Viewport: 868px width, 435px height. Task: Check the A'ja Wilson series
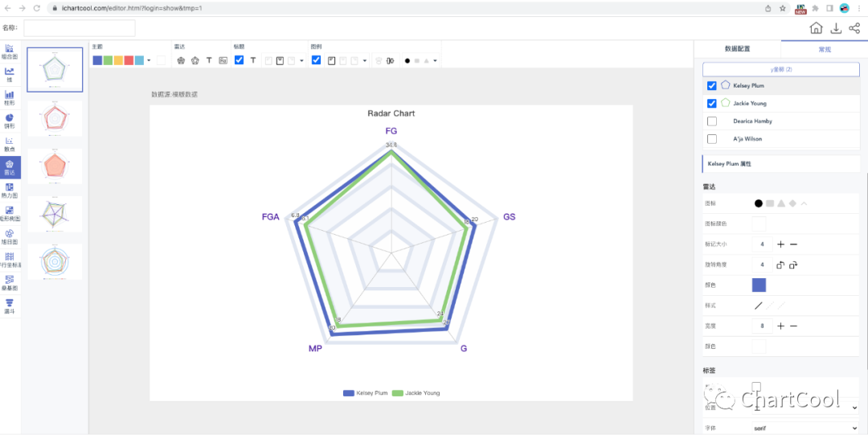click(x=712, y=138)
